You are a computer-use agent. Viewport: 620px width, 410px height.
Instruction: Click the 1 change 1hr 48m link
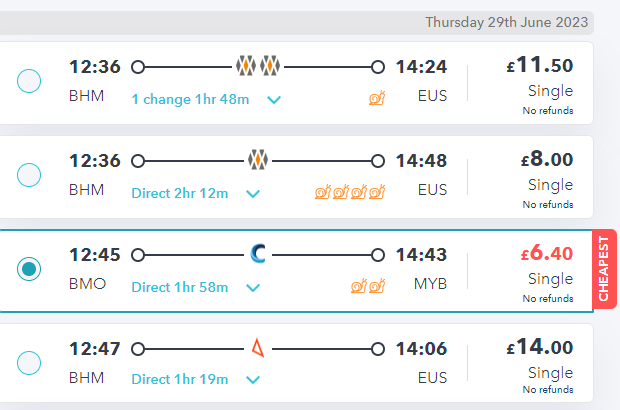[x=190, y=99]
